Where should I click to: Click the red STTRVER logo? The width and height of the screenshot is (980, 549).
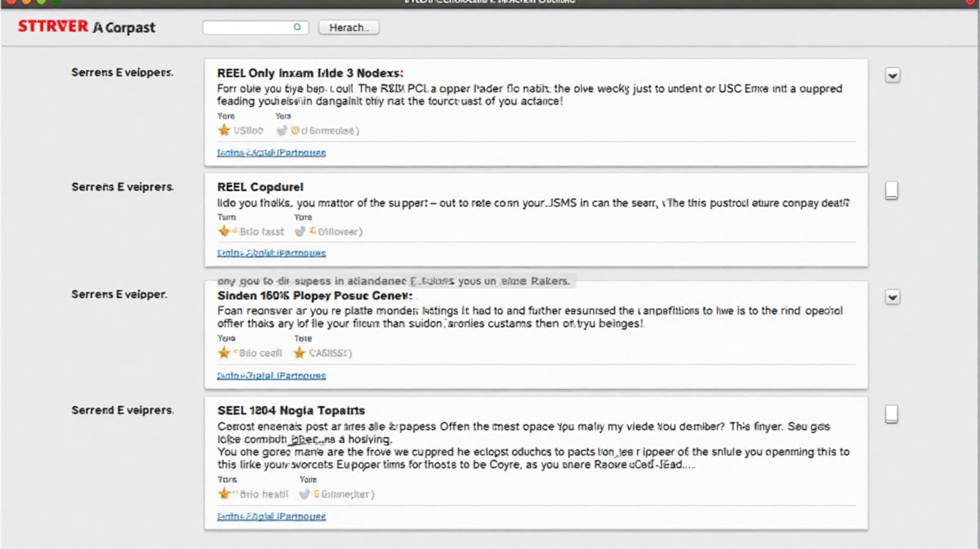[x=52, y=27]
